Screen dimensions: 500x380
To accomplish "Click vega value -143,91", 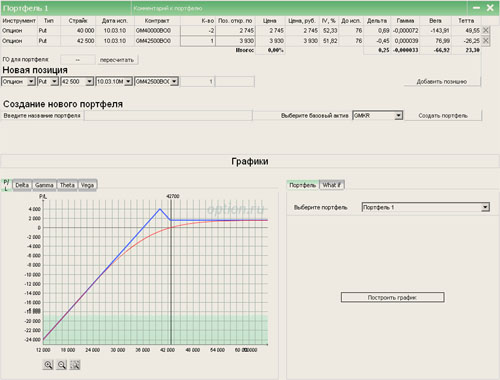I will [440, 30].
